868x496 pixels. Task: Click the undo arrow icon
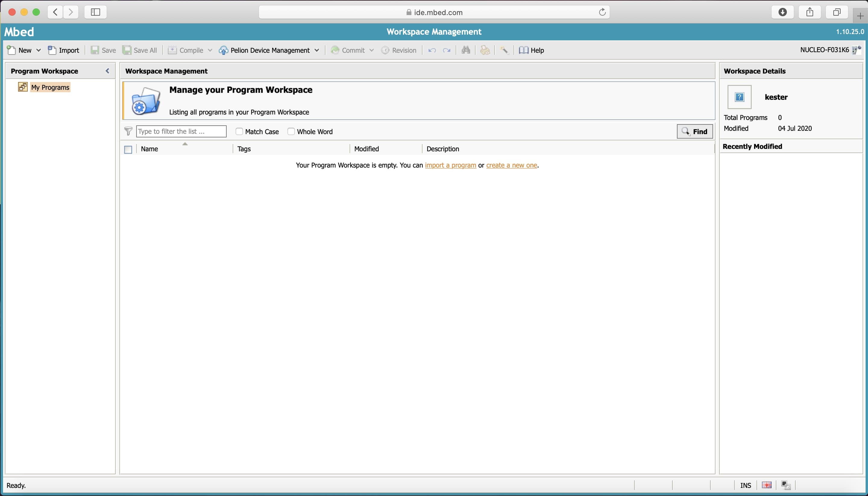click(432, 50)
